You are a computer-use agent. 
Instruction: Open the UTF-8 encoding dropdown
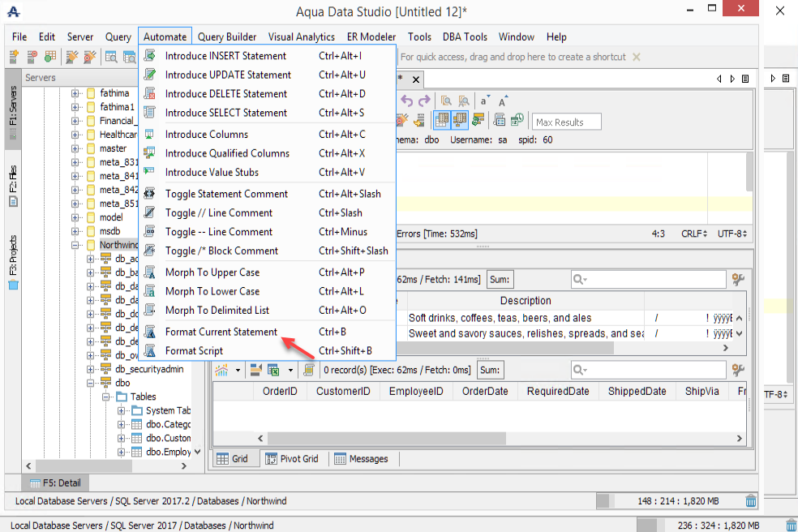[x=731, y=234]
